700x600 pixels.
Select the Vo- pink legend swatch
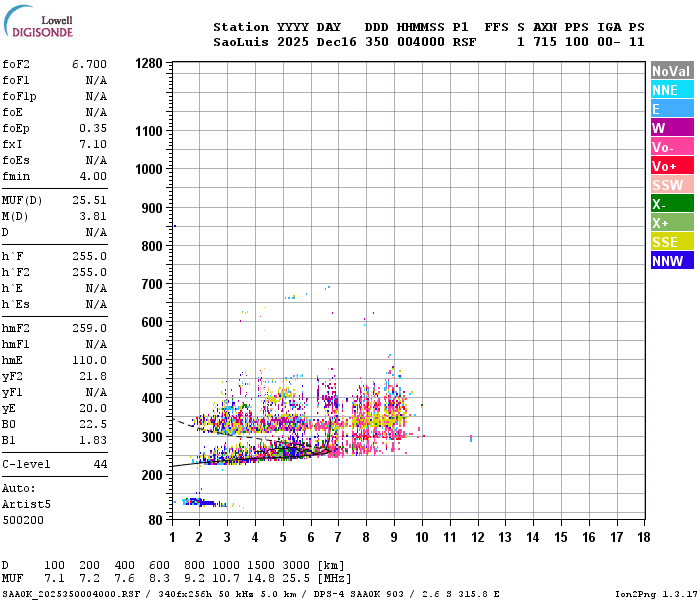point(672,147)
